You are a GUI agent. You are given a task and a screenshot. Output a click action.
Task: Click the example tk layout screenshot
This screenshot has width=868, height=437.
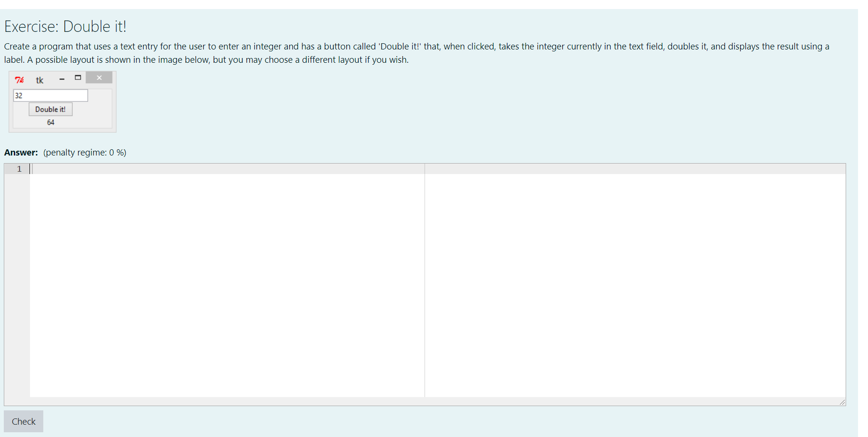pyautogui.click(x=62, y=102)
